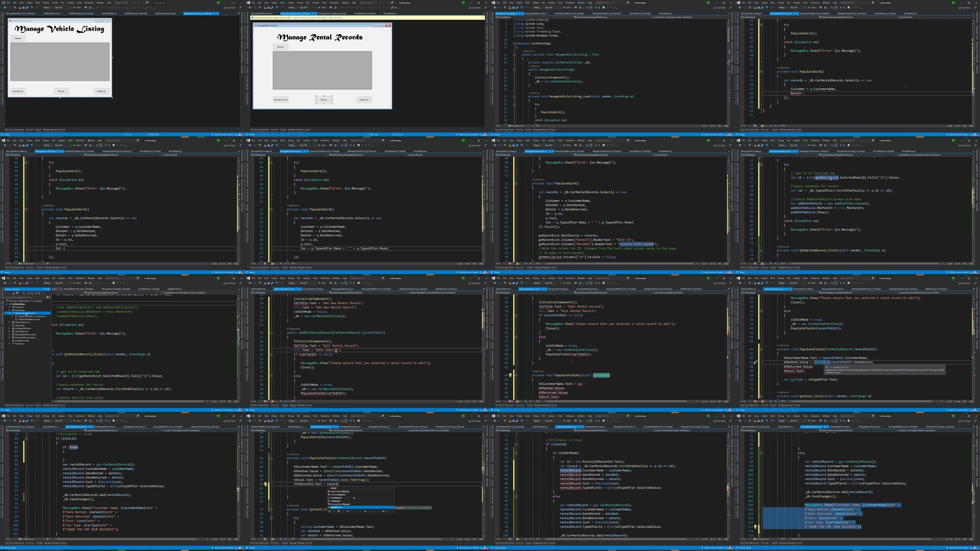The height and width of the screenshot is (551, 980).
Task: Click Restart Visual Studio with 100% scaling link
Action: click(311, 17)
